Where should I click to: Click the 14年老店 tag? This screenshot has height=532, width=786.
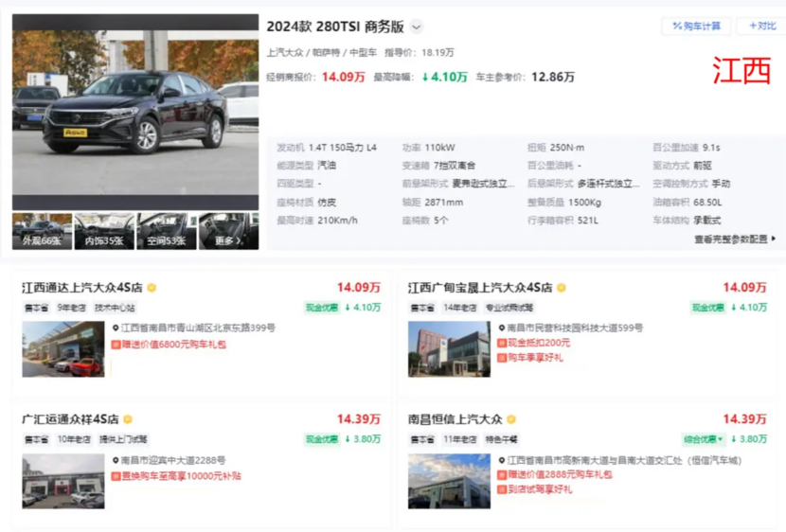pyautogui.click(x=459, y=308)
